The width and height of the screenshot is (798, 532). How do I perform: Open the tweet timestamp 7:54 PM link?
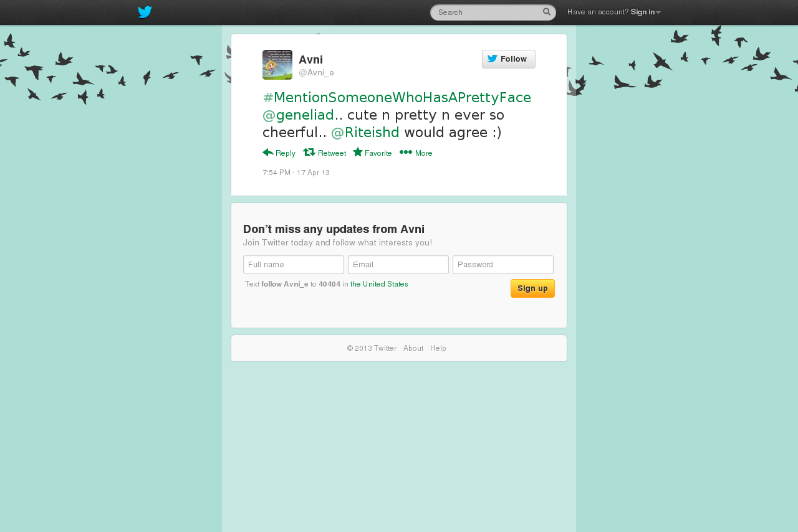pos(296,173)
